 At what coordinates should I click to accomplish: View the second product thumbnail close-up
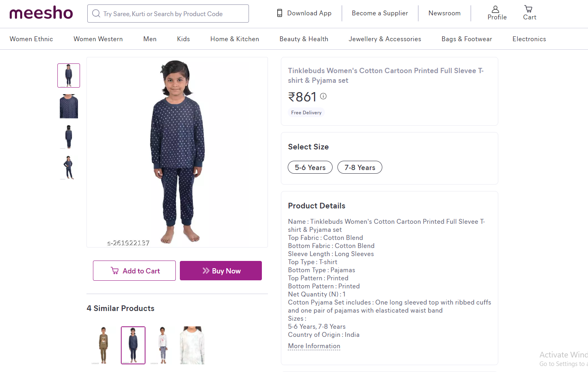pyautogui.click(x=69, y=106)
